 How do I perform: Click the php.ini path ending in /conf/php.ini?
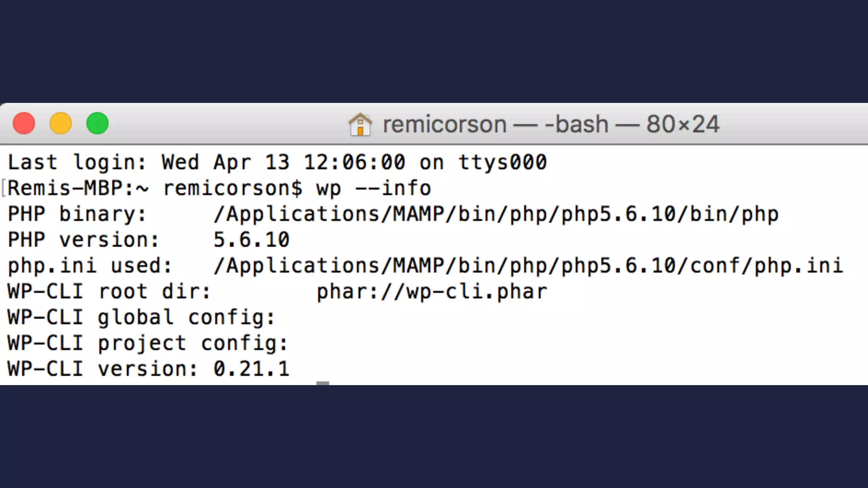coord(528,266)
